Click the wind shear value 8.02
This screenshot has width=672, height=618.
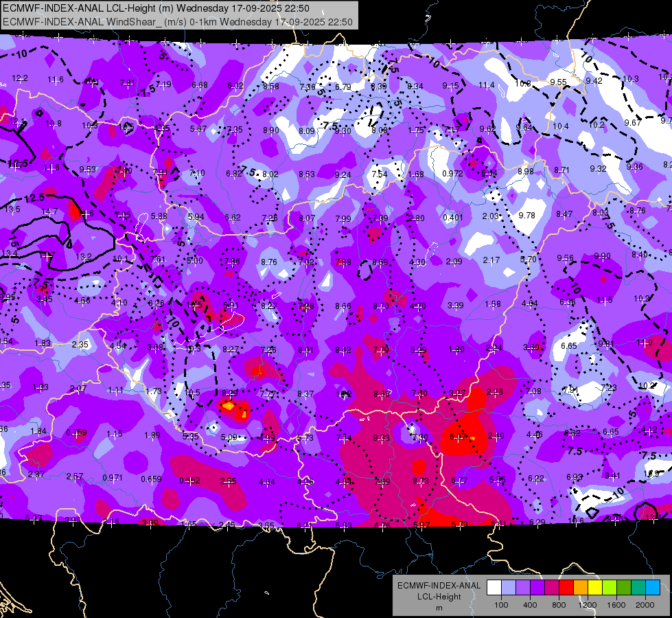click(270, 174)
